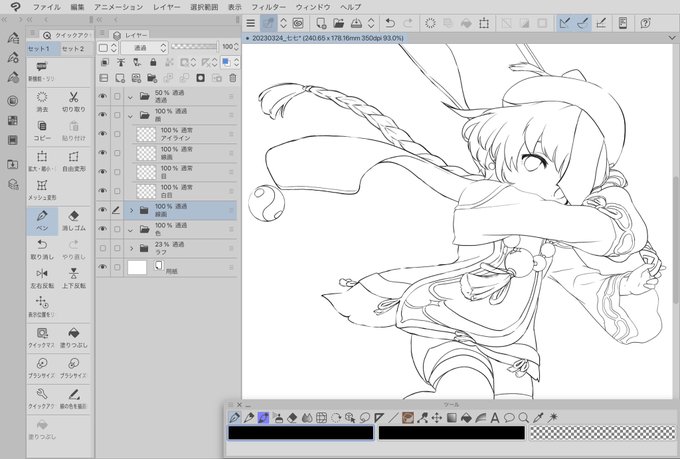Click the lock layer icon

click(x=153, y=62)
